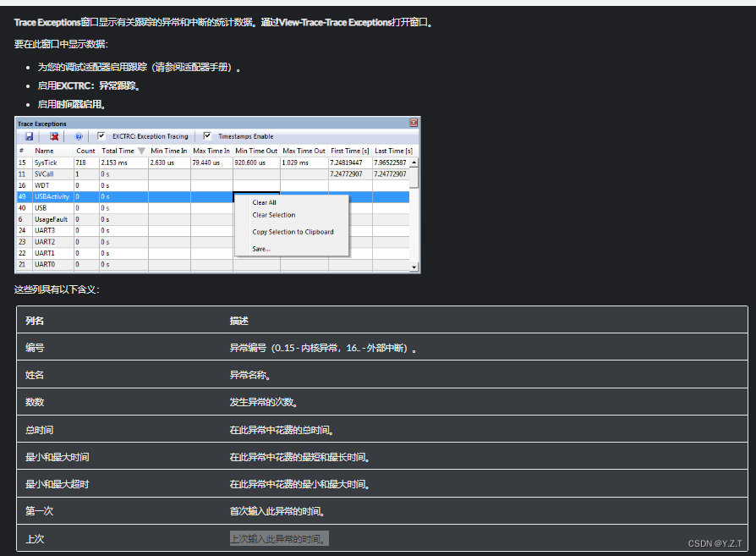This screenshot has height=556, width=756.
Task: Toggle EXCTRC: Exception Tracing checkbox
Action: [x=101, y=136]
